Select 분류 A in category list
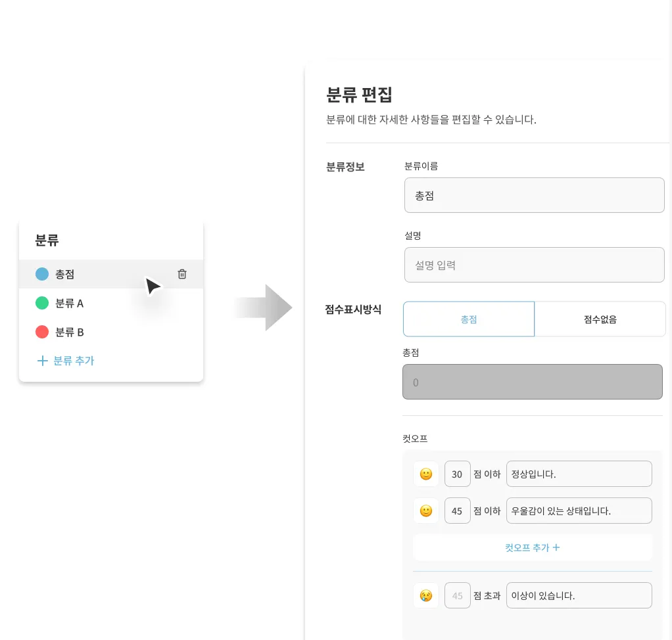Viewport: 672px width, 640px height. click(69, 303)
